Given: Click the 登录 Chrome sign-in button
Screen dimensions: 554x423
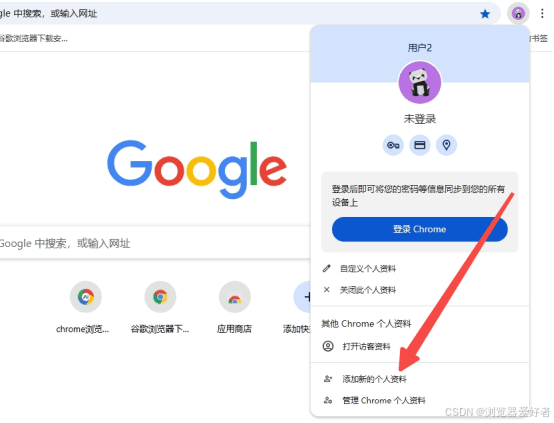Looking at the screenshot, I should pyautogui.click(x=420, y=229).
